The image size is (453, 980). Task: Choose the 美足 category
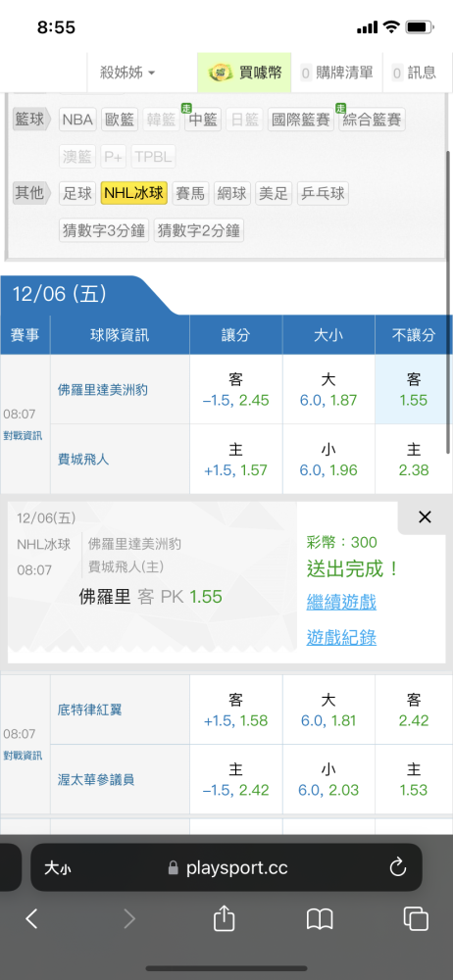point(274,194)
